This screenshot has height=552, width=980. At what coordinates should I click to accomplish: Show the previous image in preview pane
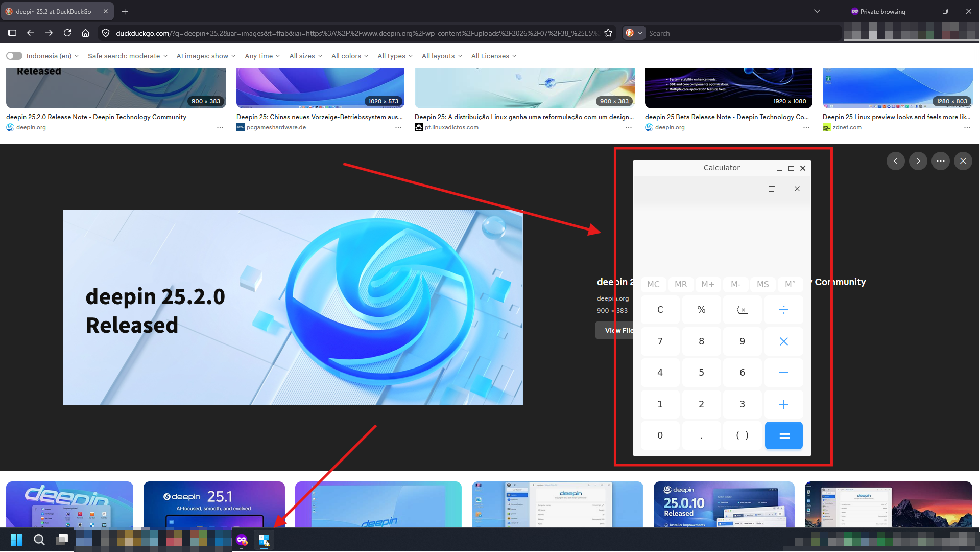(x=896, y=161)
